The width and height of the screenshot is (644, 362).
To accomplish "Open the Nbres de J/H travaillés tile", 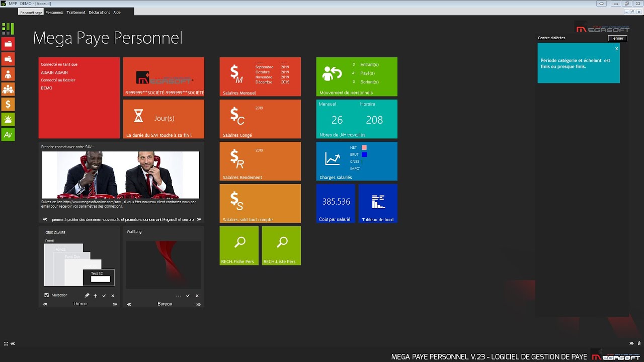I will (x=357, y=119).
